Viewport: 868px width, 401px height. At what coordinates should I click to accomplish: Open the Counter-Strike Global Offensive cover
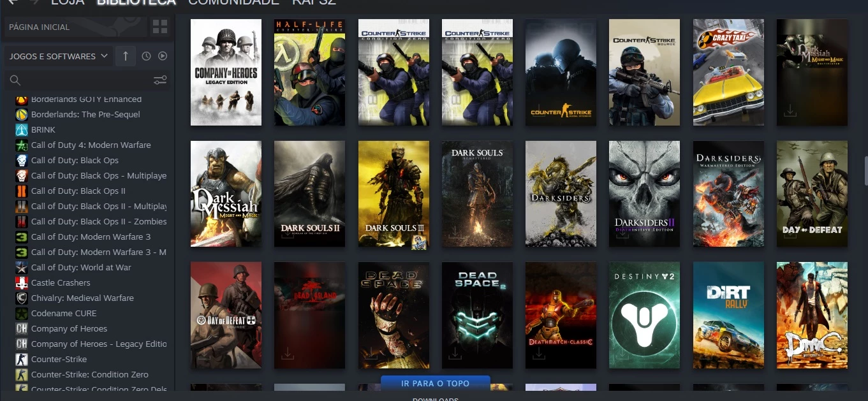point(561,72)
